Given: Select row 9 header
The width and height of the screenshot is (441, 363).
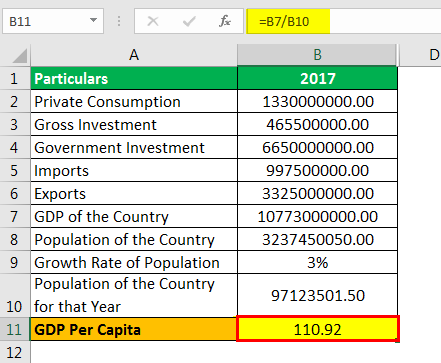Looking at the screenshot, I should click(x=15, y=262).
